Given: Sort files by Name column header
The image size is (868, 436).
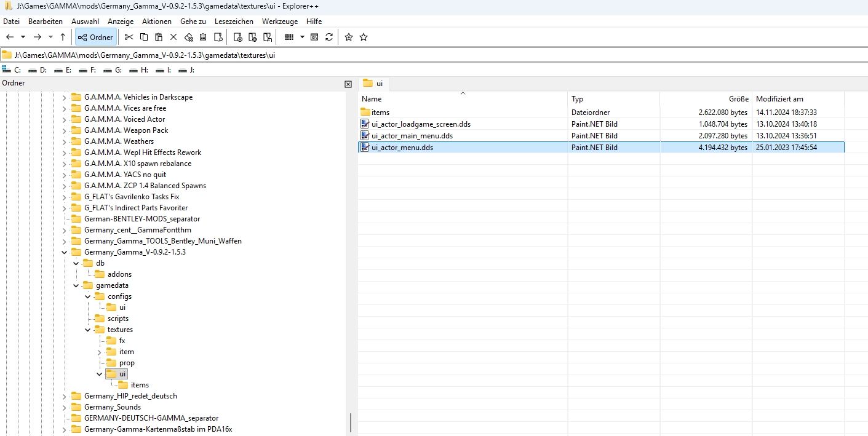Looking at the screenshot, I should 463,98.
